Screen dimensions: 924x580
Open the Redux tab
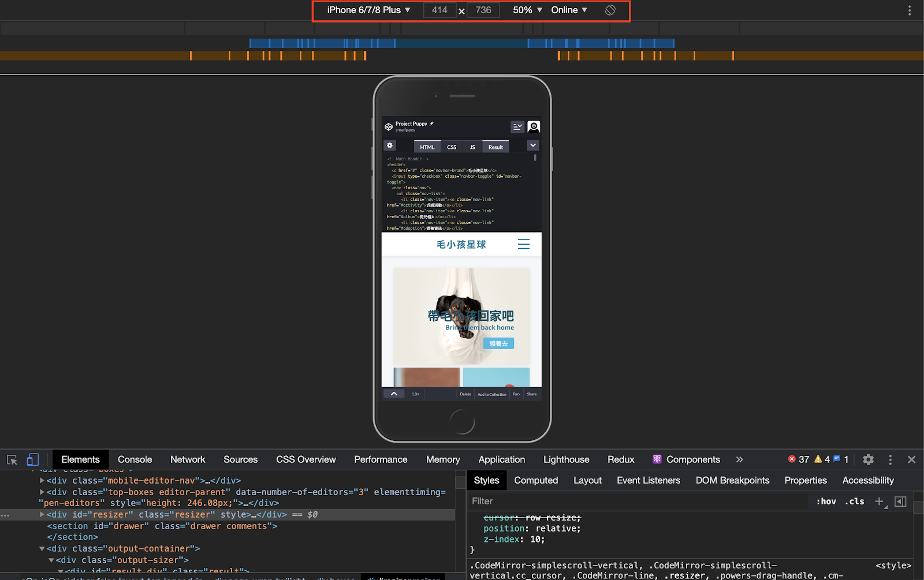(621, 459)
